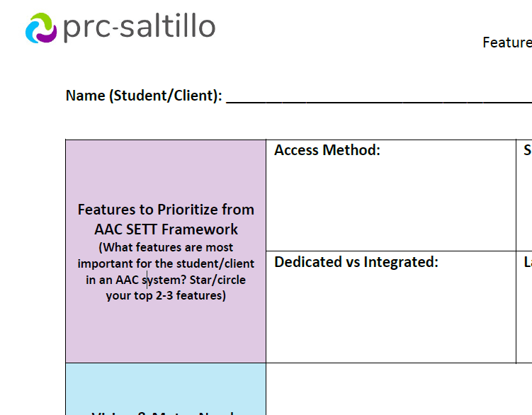Screen dimensions: 532x415
Task: Click the prc-saltillo swirl logo icon
Action: [41, 28]
